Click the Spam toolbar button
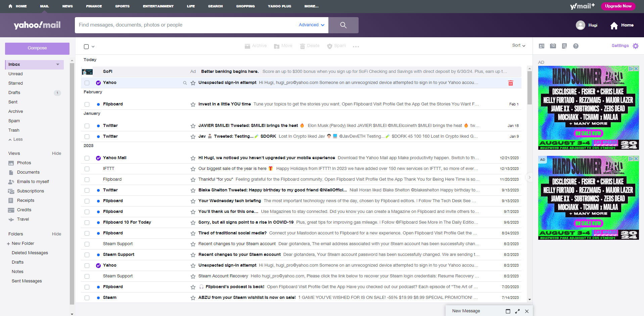Viewport: 644px width, 316px height. click(336, 46)
